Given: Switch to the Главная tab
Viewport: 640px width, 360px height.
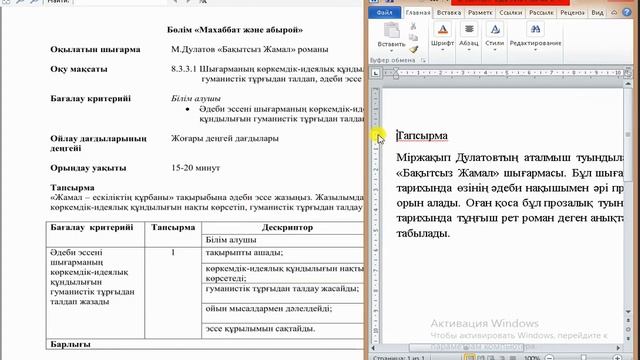Looking at the screenshot, I should [x=418, y=13].
